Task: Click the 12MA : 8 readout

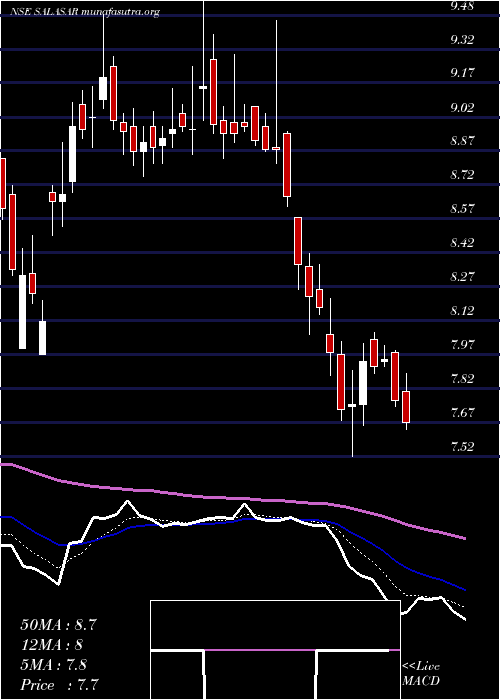Action: point(53,645)
